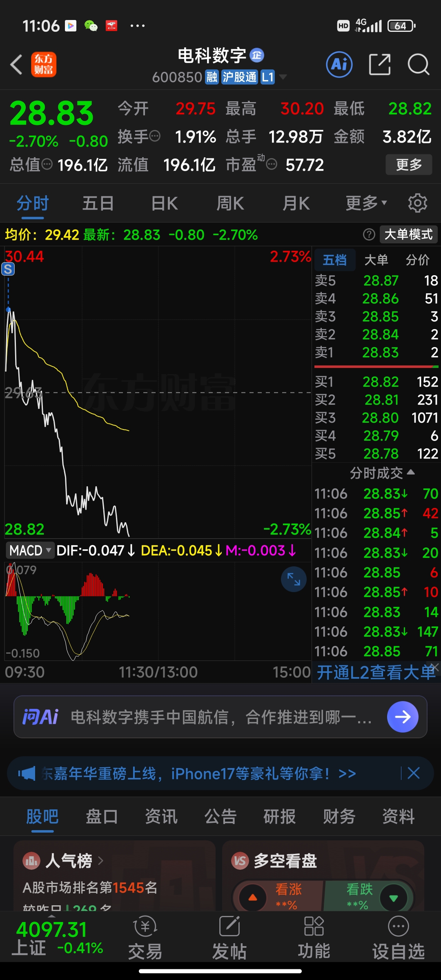The height and width of the screenshot is (980, 441).
Task: Open the 人气榜 chevron
Action: 100,861
